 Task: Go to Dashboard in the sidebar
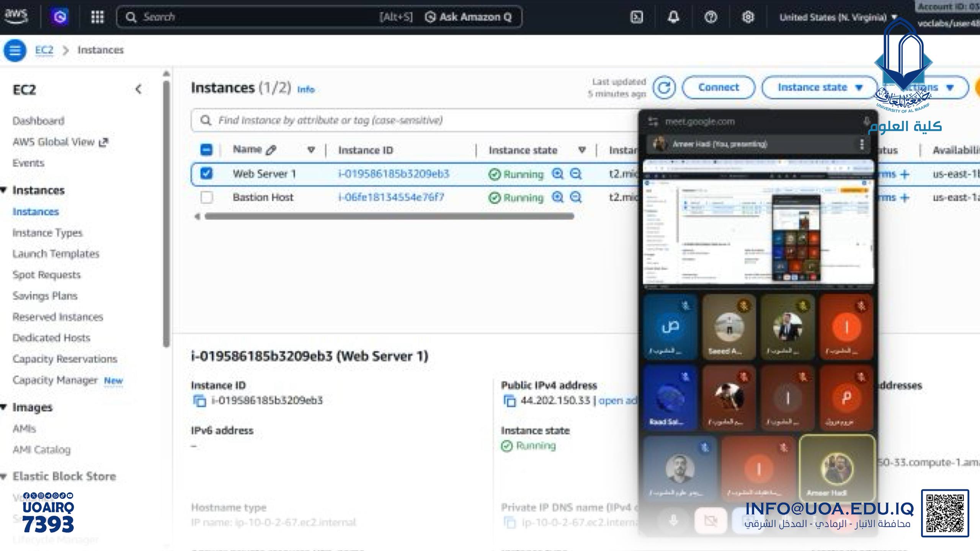[x=38, y=121]
